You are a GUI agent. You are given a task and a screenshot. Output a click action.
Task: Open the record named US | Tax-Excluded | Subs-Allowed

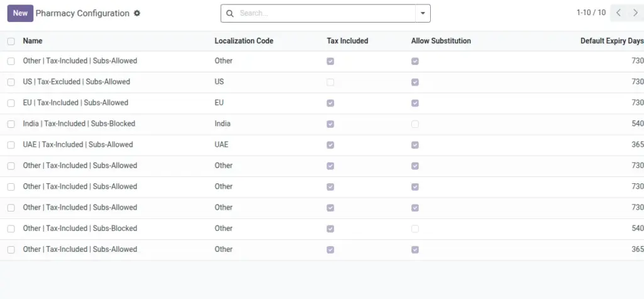pyautogui.click(x=76, y=82)
